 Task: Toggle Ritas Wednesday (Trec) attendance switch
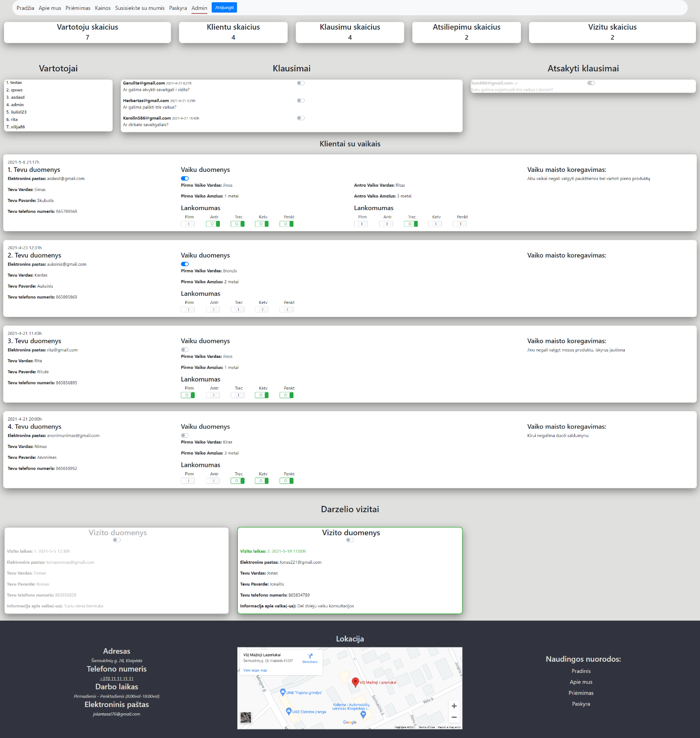click(411, 224)
